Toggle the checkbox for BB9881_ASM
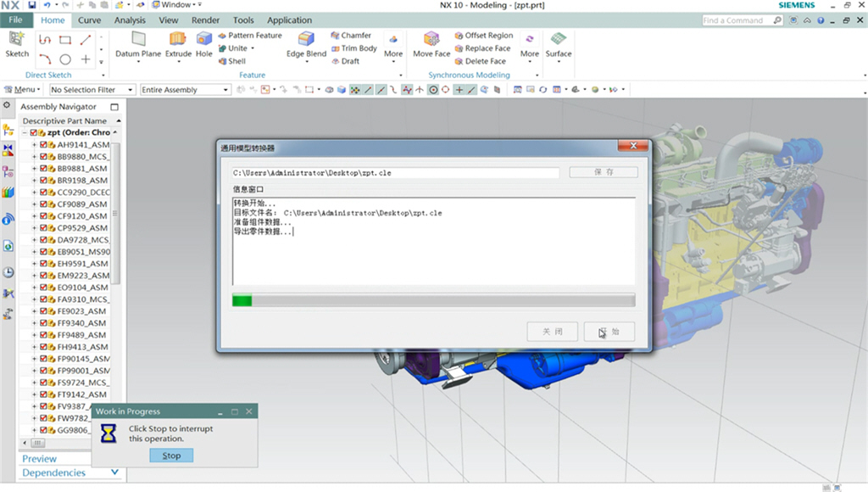 pyautogui.click(x=43, y=169)
